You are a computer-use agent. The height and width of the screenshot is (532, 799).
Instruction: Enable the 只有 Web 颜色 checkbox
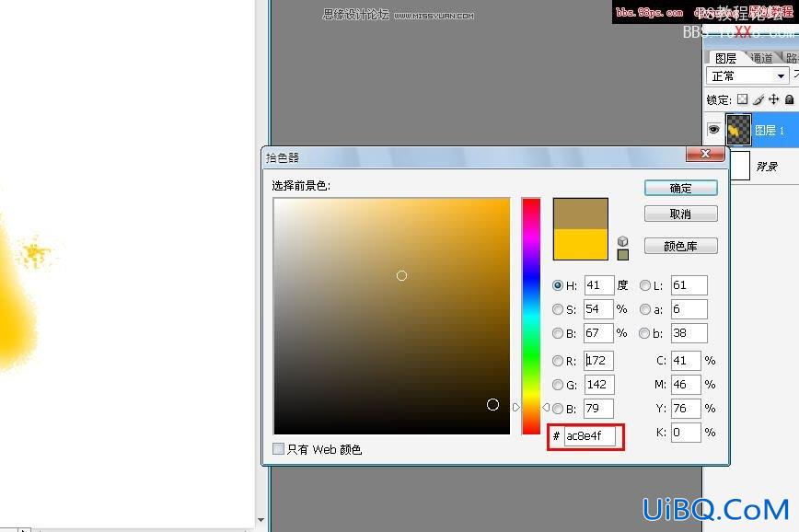point(278,449)
